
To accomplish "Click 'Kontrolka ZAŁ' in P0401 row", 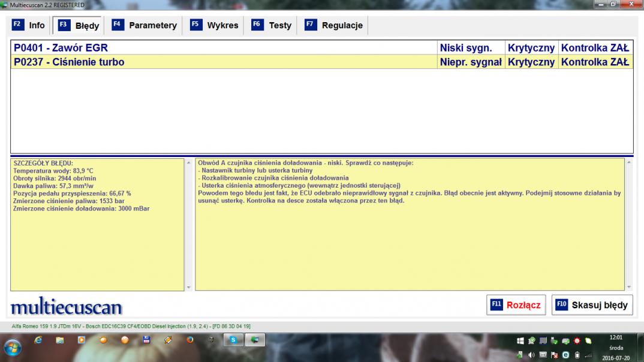I will click(595, 47).
